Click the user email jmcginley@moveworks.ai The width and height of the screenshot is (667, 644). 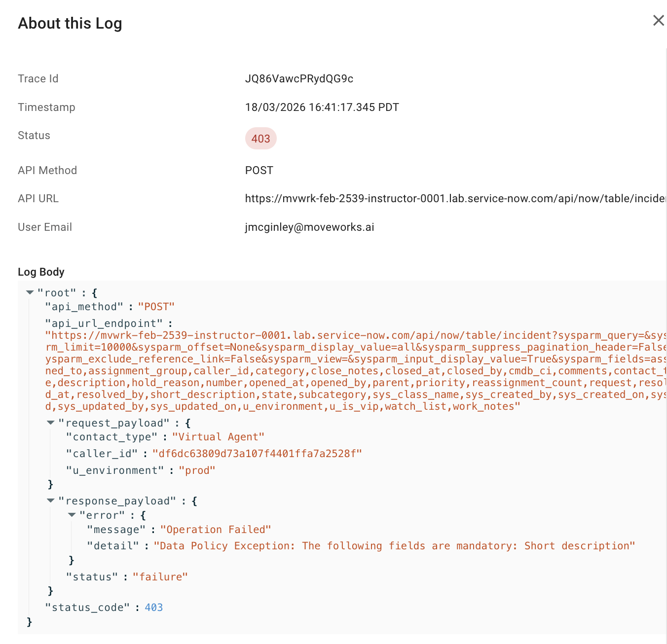coord(309,227)
